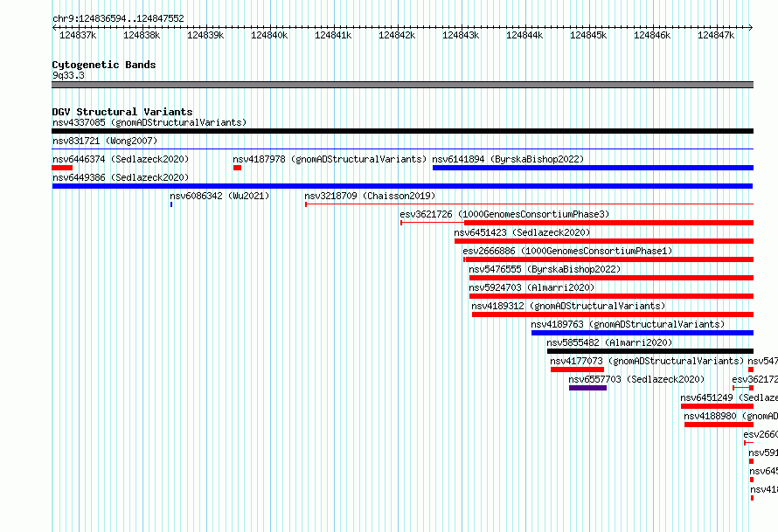The image size is (778, 532).
Task: Click the red nsv6451249 variant bar
Action: click(717, 406)
